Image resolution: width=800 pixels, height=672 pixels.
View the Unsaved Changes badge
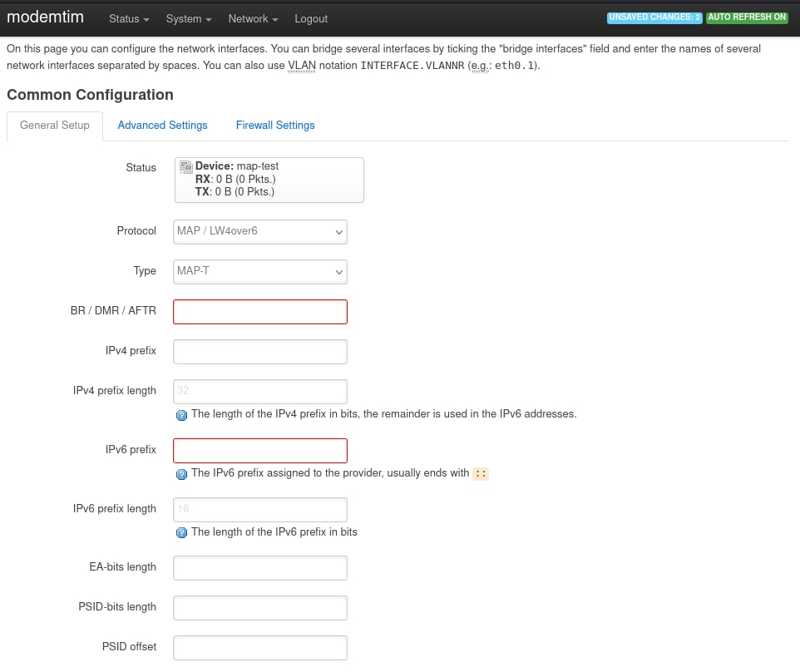654,17
